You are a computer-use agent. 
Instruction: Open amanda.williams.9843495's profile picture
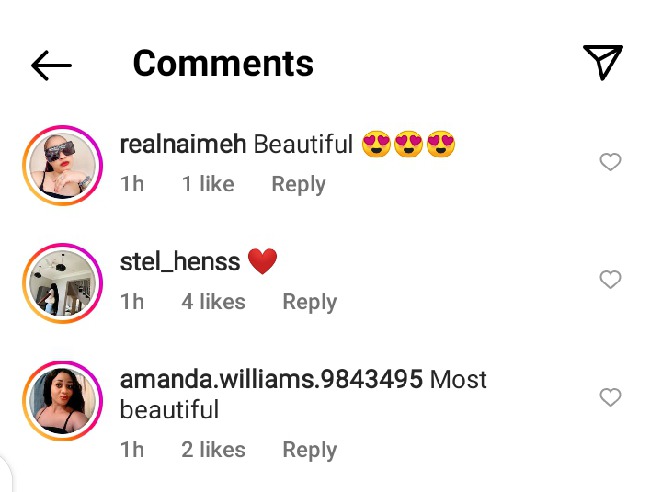point(63,400)
